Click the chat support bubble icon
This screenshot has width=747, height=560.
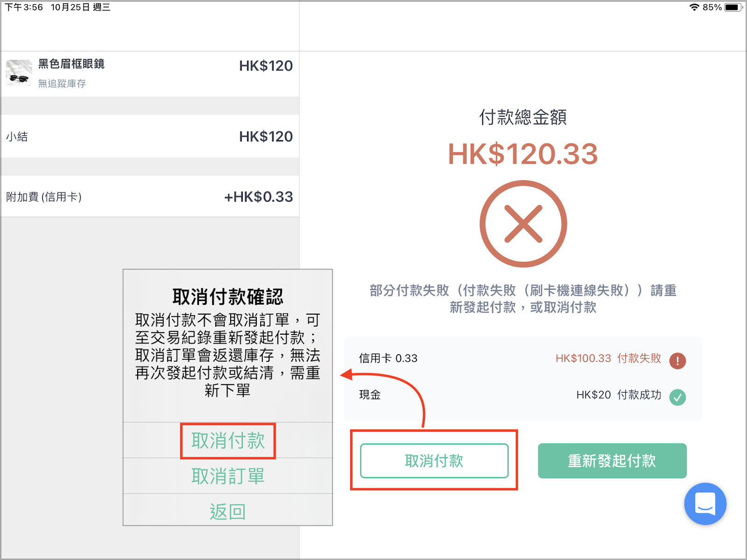(x=705, y=504)
